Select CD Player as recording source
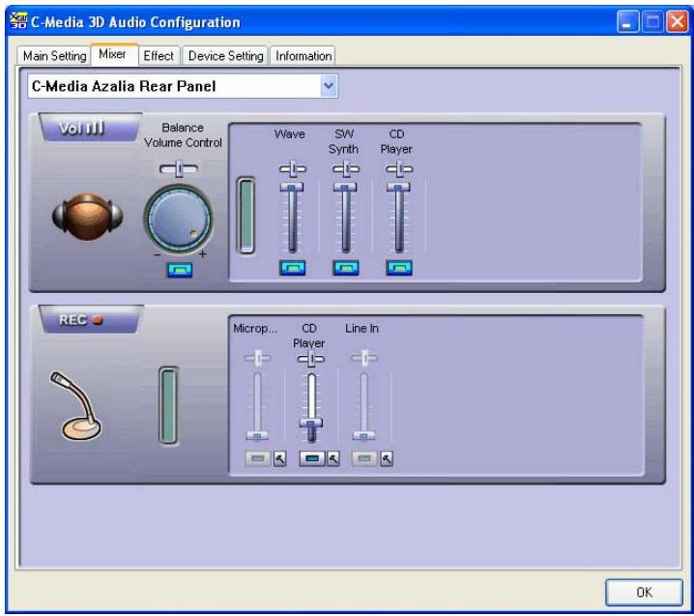 [x=312, y=458]
